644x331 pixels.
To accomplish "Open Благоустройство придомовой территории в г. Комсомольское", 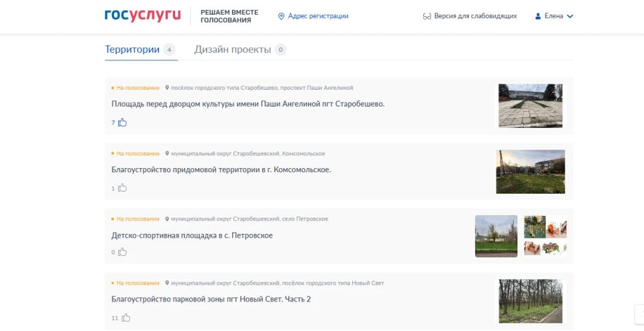I will pyautogui.click(x=221, y=170).
